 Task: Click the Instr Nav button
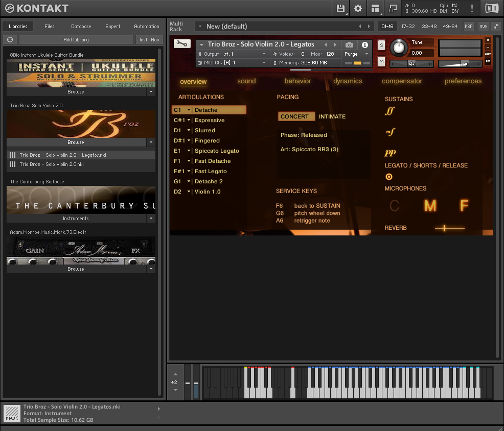149,39
